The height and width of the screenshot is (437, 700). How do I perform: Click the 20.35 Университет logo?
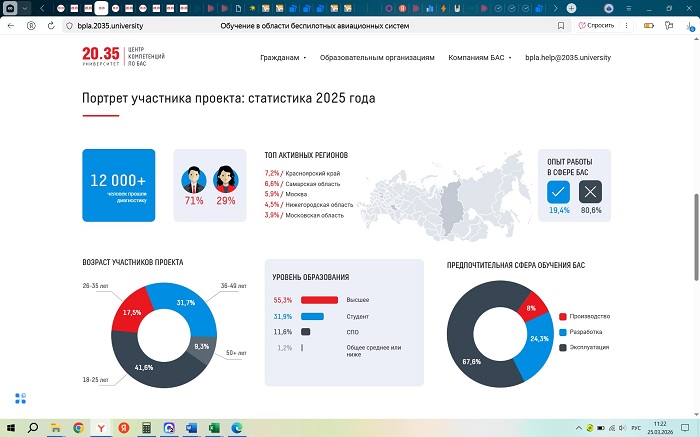click(x=124, y=58)
